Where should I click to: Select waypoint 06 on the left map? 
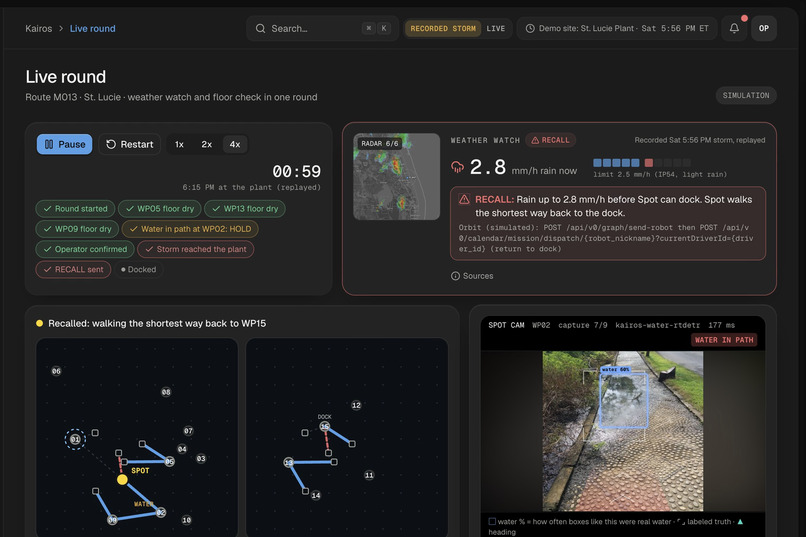tap(56, 371)
